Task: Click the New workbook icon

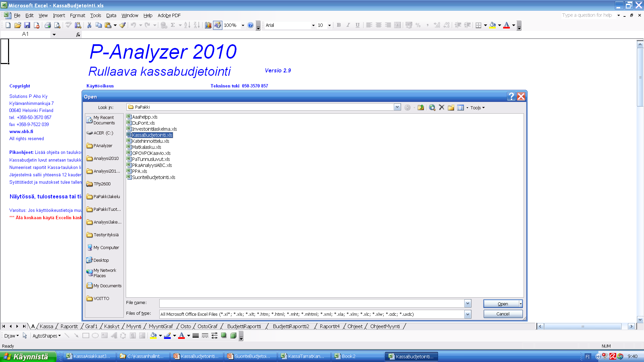Action: point(8,25)
